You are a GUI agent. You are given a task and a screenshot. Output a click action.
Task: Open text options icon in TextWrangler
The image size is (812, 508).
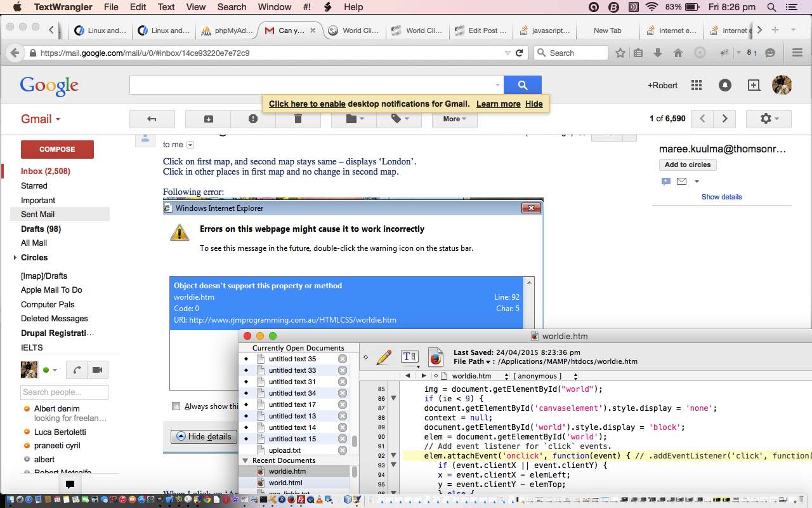[410, 358]
